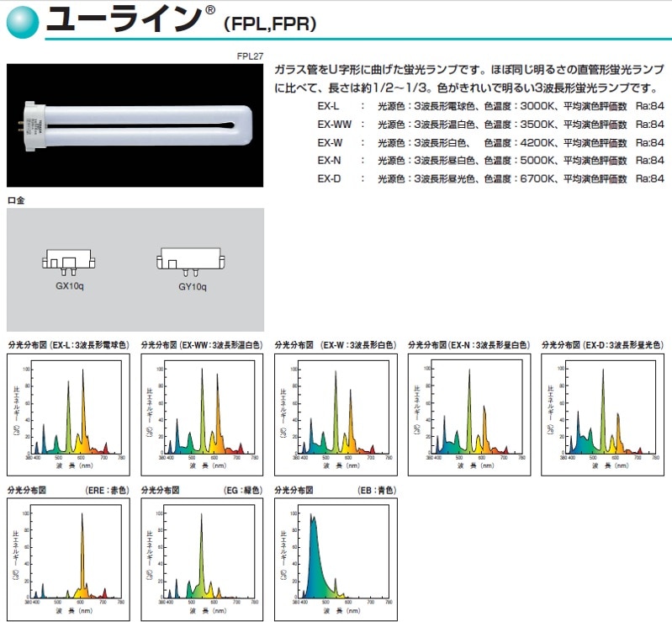
Task: Click the (FPL,FPR) subtitle text
Action: click(x=270, y=24)
